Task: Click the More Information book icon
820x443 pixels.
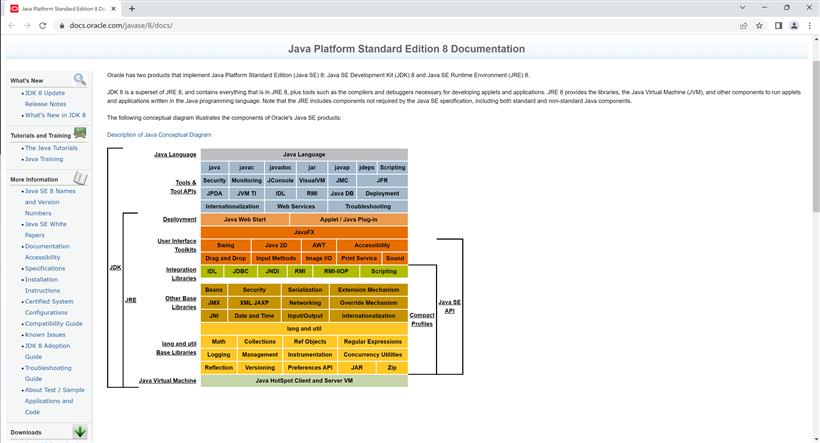Action: [x=80, y=178]
